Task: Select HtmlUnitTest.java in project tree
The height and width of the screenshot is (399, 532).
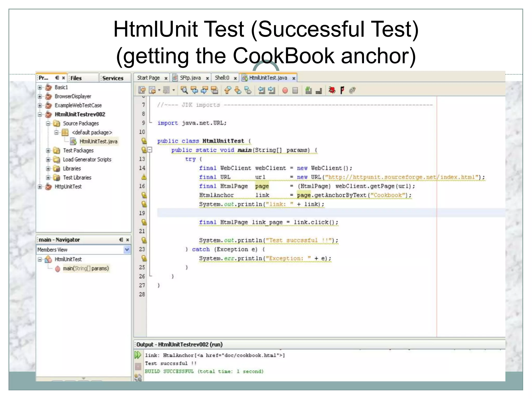Action: tap(98, 141)
